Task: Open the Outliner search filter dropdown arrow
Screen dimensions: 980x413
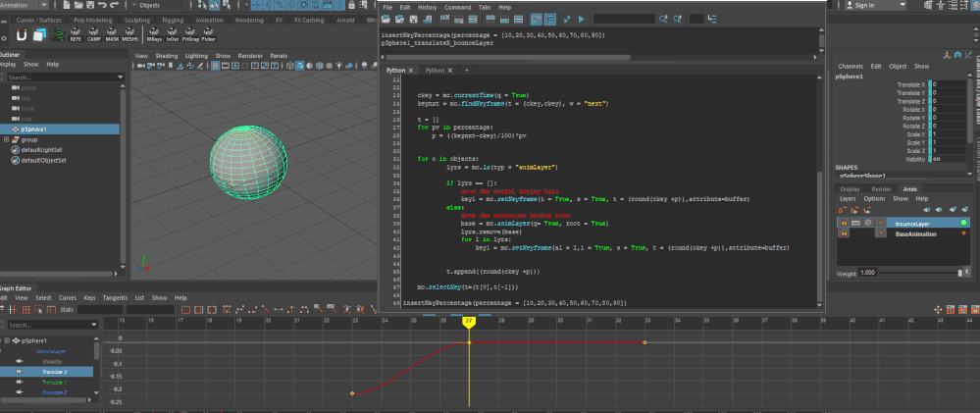Action: click(x=121, y=77)
